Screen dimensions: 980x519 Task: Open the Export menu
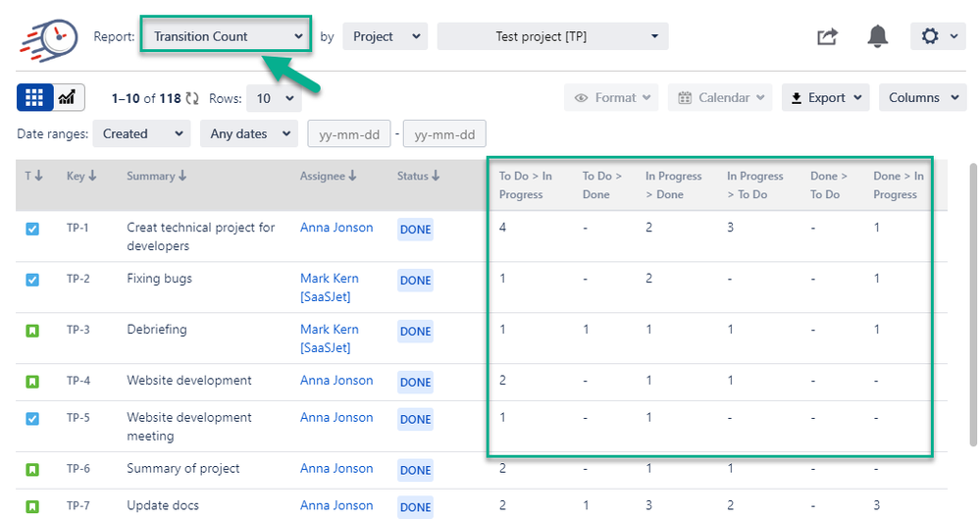(825, 97)
